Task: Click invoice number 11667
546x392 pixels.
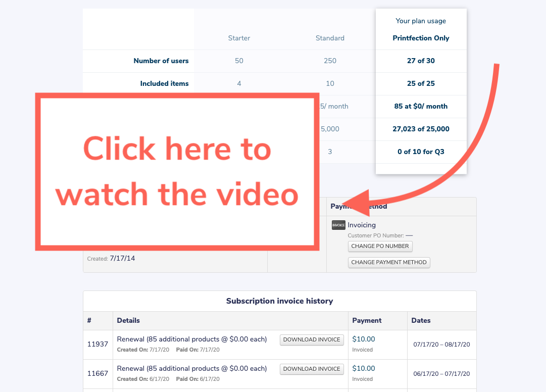Action: [x=97, y=374]
